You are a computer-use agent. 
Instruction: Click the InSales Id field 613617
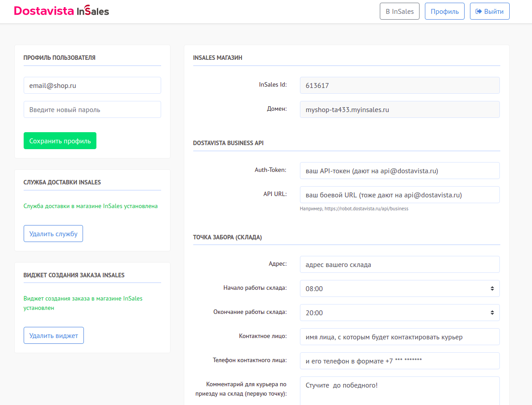[400, 85]
